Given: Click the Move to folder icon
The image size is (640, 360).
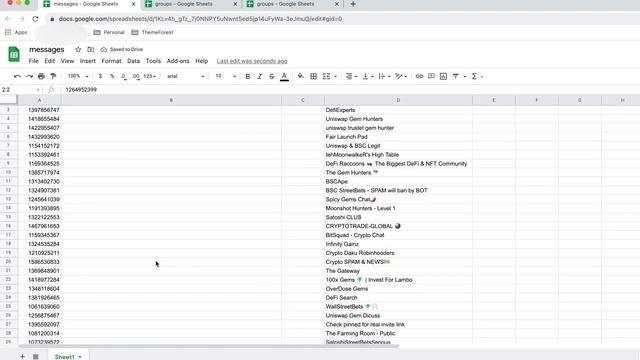Looking at the screenshot, I should 91,49.
